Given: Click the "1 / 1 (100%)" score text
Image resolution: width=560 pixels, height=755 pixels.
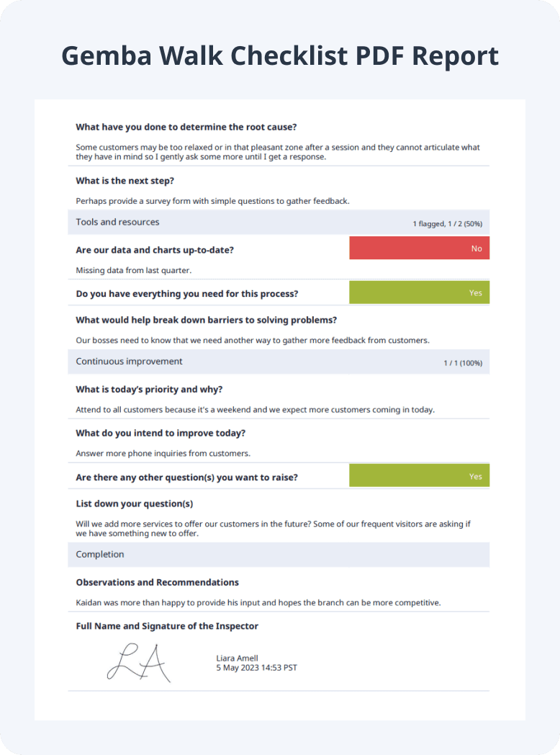Looking at the screenshot, I should [x=462, y=363].
